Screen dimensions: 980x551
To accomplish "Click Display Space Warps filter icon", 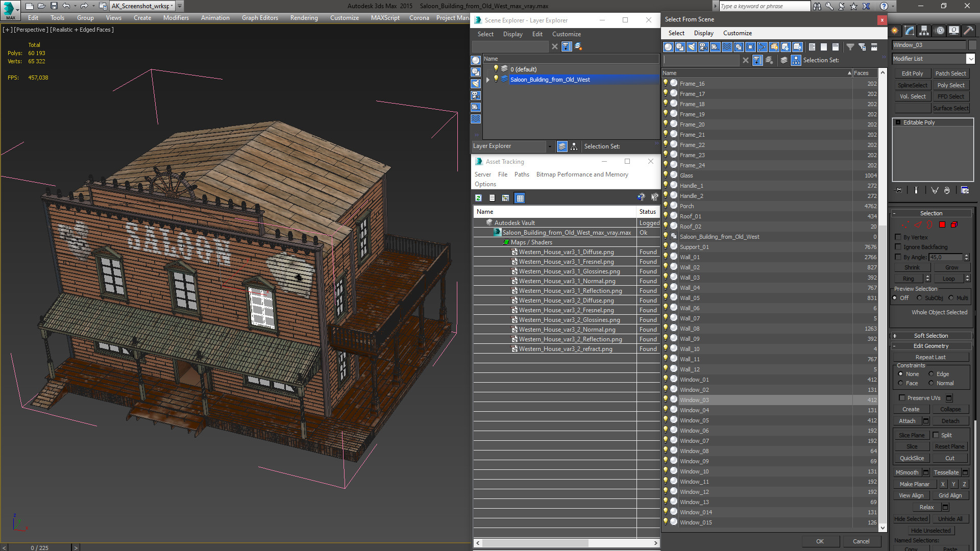I will 727,47.
